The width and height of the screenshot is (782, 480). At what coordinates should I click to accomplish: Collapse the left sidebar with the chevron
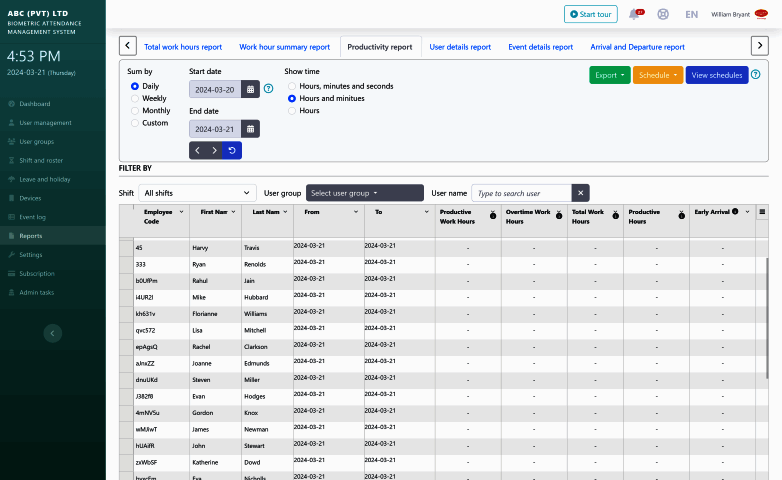point(53,333)
